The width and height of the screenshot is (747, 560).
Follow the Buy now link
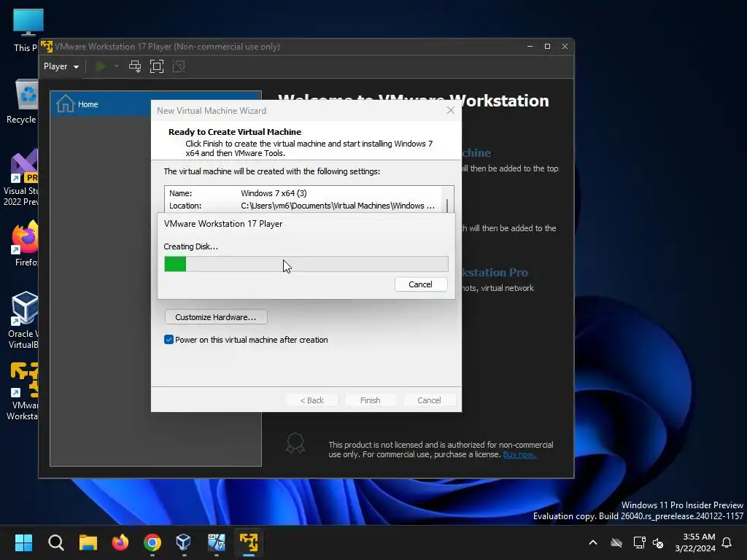(x=519, y=454)
